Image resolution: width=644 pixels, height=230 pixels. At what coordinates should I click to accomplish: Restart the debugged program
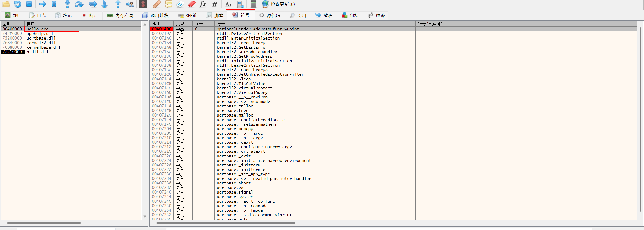[17, 4]
